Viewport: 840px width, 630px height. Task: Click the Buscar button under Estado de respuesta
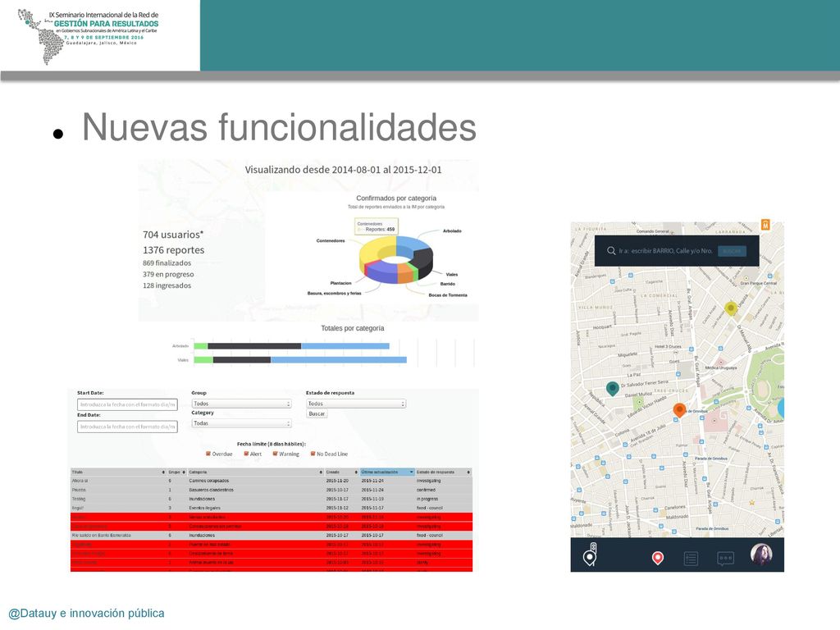[317, 413]
